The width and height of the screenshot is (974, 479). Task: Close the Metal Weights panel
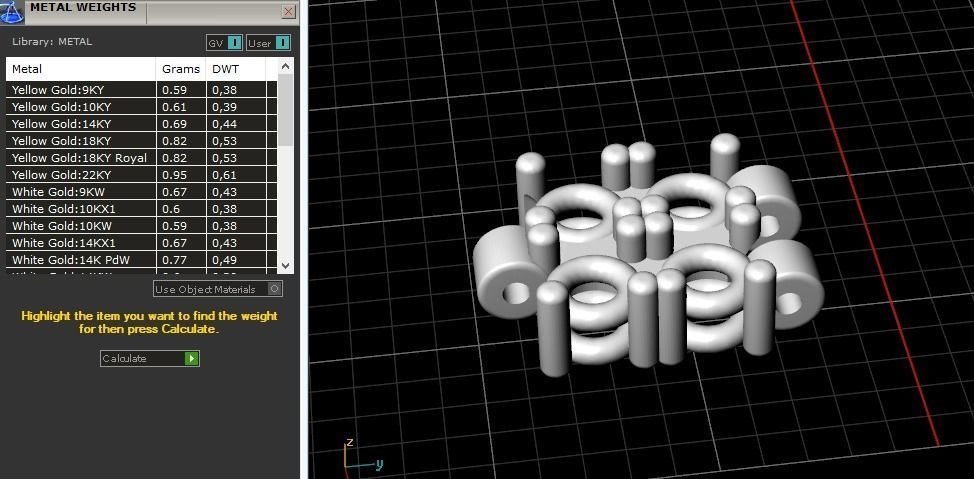[288, 11]
